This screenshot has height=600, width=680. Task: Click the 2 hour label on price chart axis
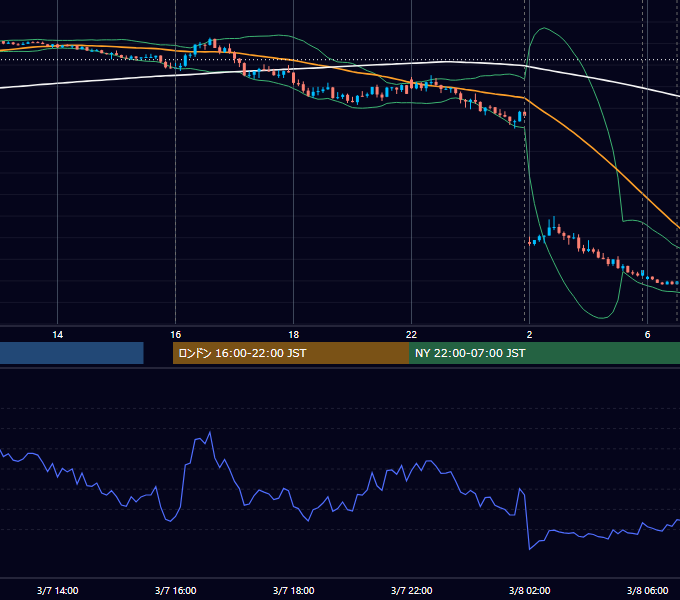coord(529,335)
